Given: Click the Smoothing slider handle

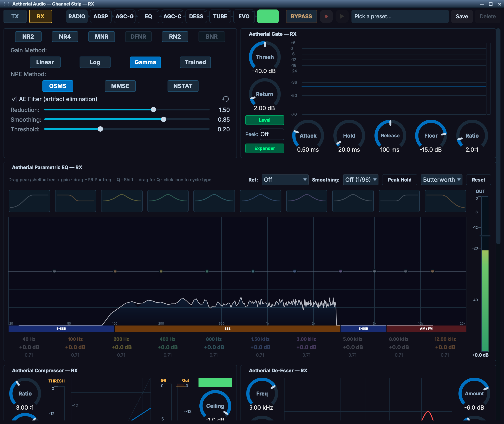Looking at the screenshot, I should click(164, 119).
